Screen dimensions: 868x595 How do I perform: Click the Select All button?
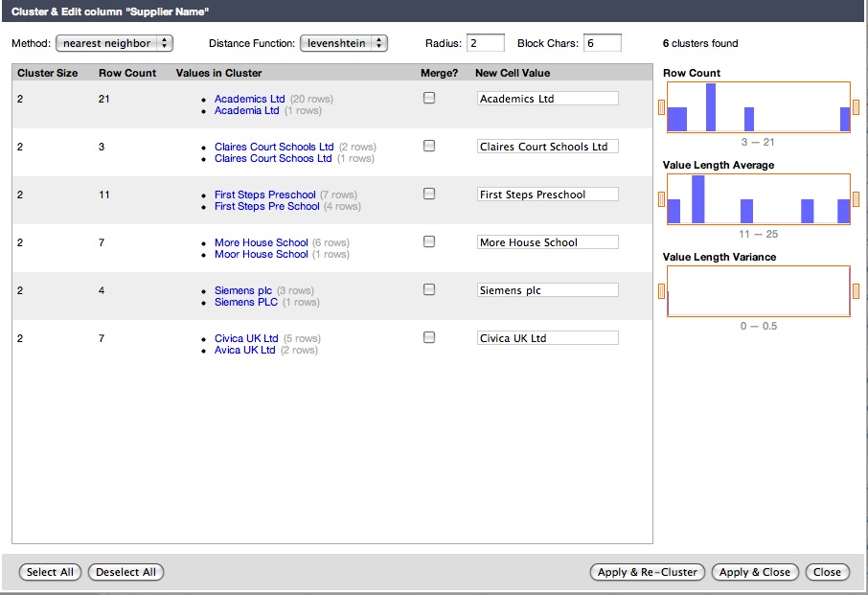tap(50, 572)
